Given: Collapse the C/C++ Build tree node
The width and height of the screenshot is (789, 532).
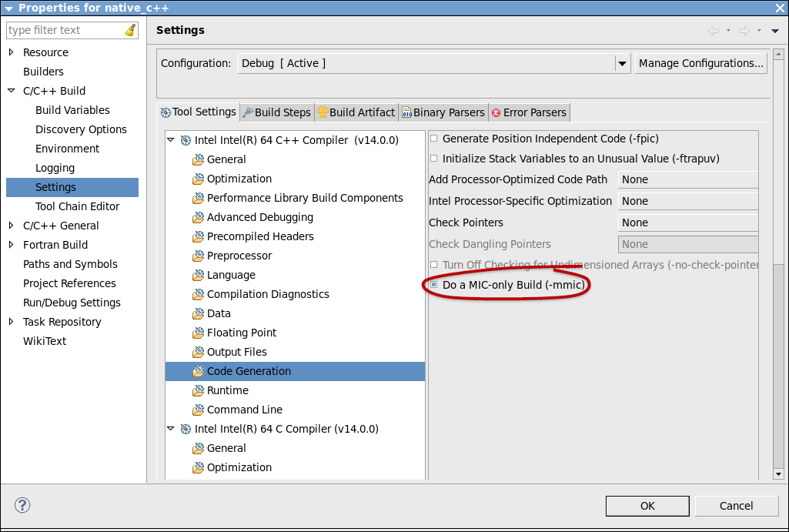Looking at the screenshot, I should click(x=11, y=91).
